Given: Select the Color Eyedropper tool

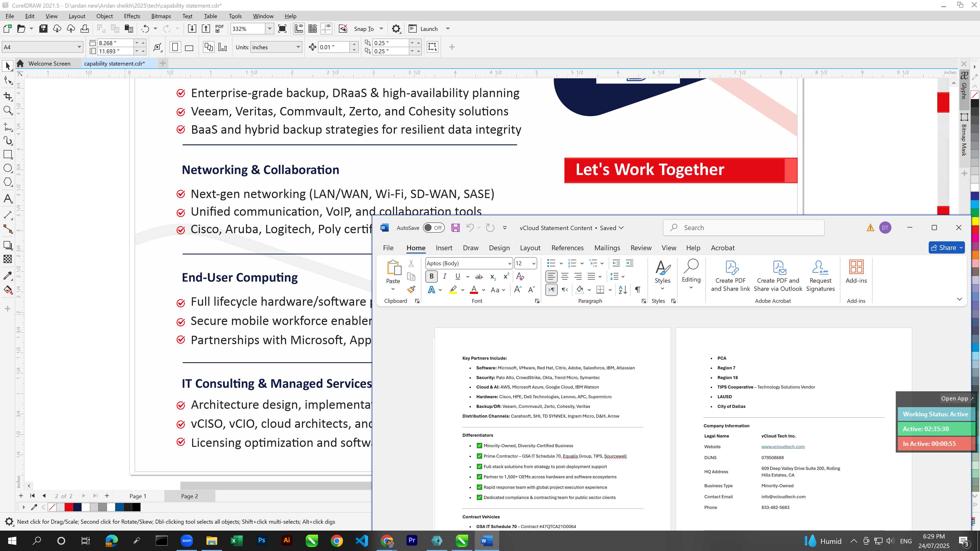Looking at the screenshot, I should [x=8, y=276].
